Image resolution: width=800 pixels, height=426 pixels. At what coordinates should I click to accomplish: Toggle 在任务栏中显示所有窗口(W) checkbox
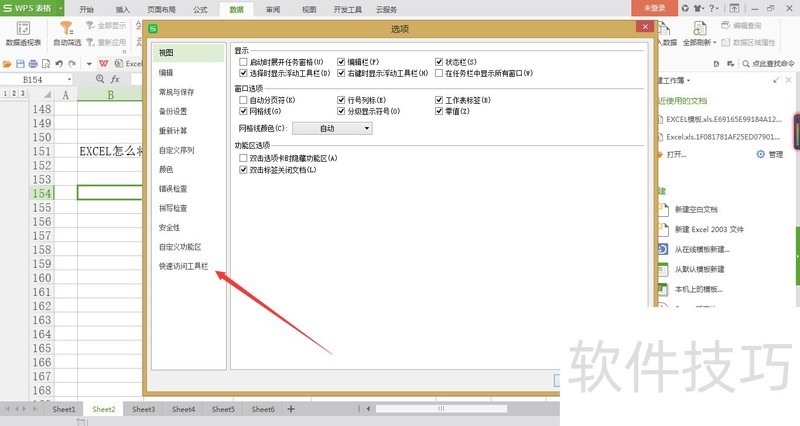tap(439, 73)
